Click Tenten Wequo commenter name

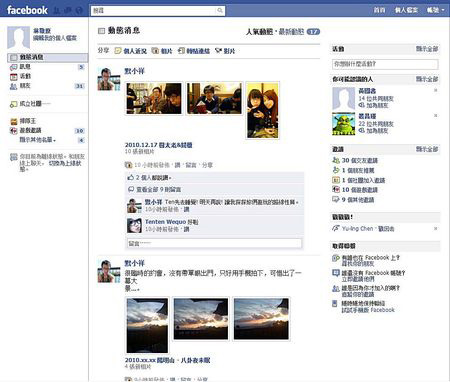165,222
